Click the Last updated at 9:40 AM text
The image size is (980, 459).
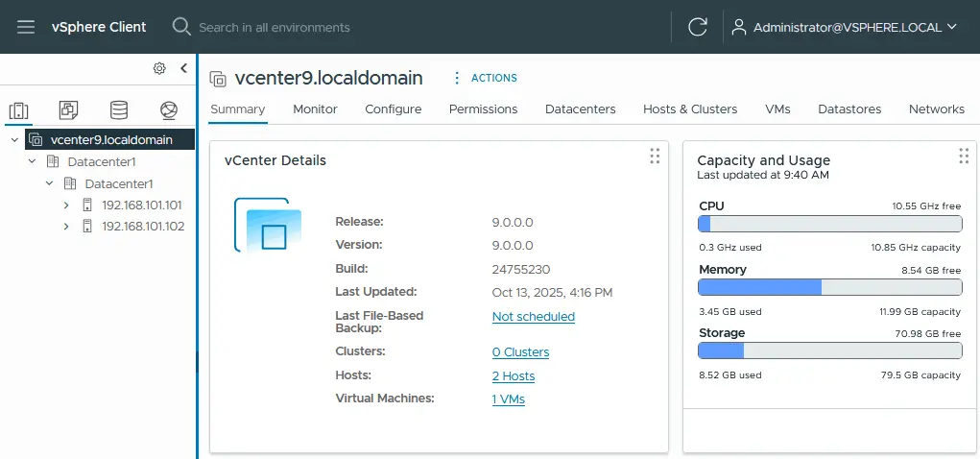click(x=763, y=175)
